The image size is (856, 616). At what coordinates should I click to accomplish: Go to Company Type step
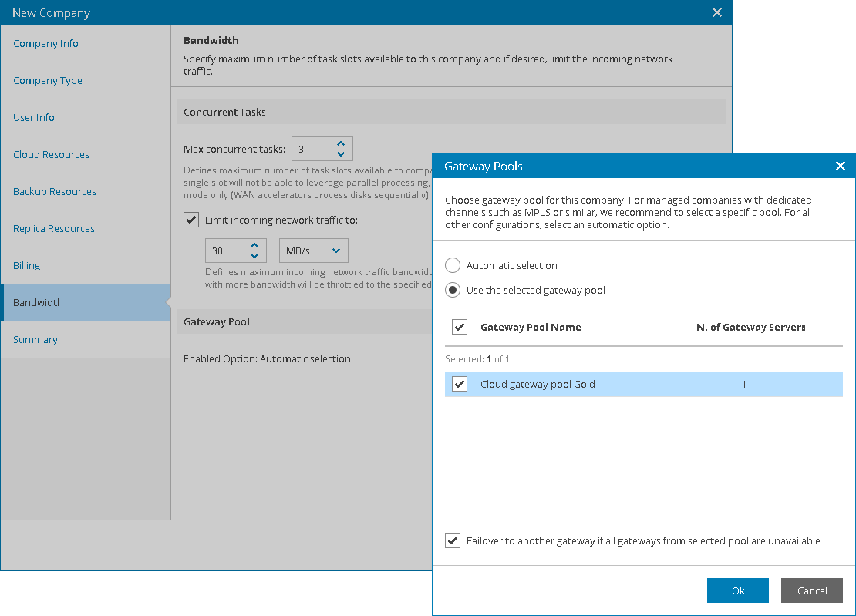[48, 81]
